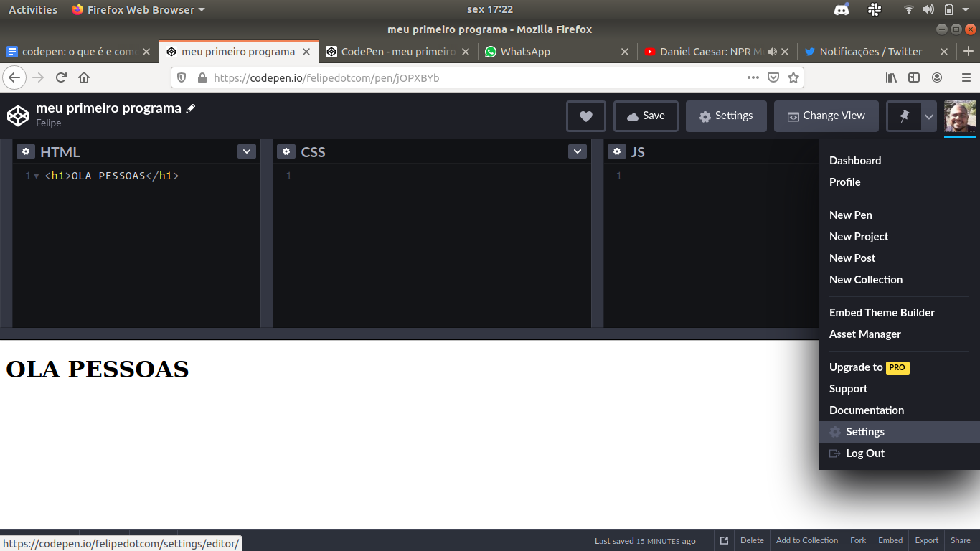
Task: Fork this pen
Action: pyautogui.click(x=857, y=540)
